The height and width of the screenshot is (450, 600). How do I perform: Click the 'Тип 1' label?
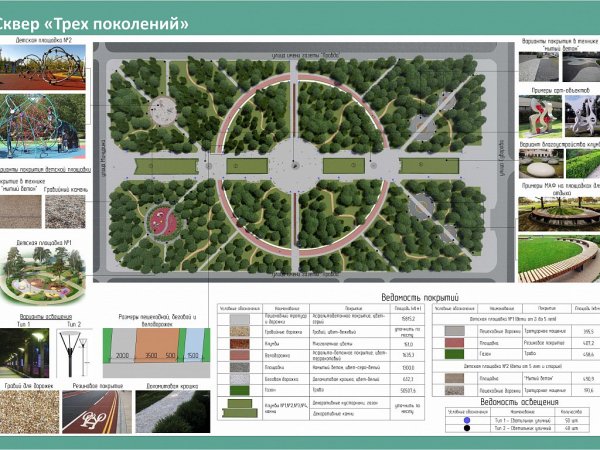point(24,324)
